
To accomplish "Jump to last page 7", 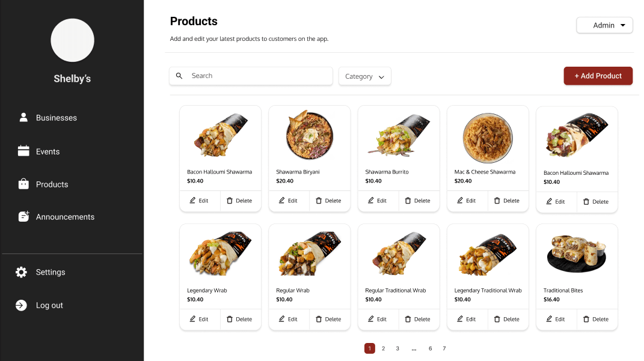I will [x=444, y=348].
